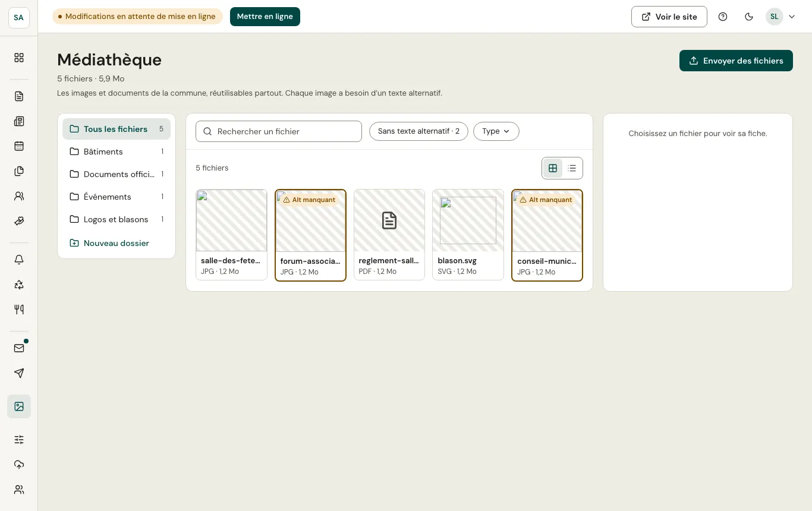Select the 'Tous les fichiers' folder
Image resolution: width=812 pixels, height=511 pixels.
pos(117,129)
